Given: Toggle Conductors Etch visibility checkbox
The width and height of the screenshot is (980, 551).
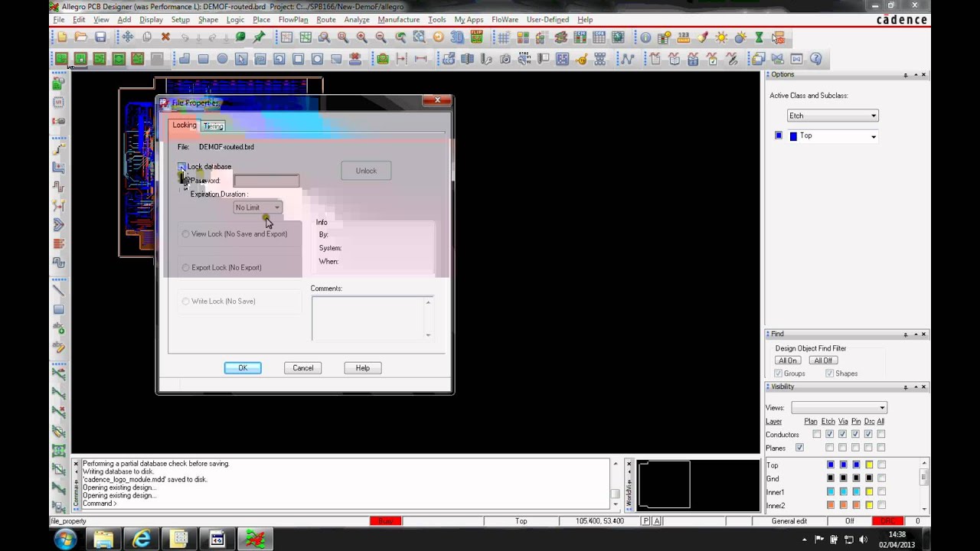Looking at the screenshot, I should click(829, 434).
